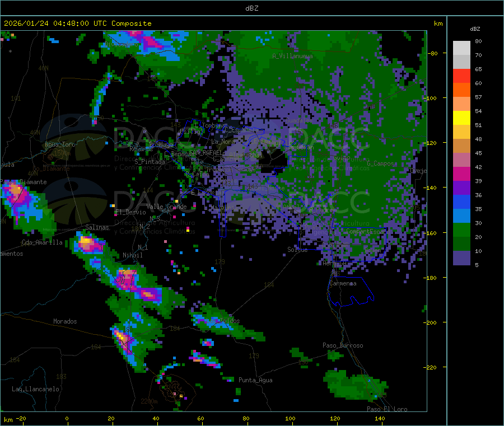Viewport: 504px width, 426px height.
Task: Click the Valle_Grande map label
Action: (166, 207)
